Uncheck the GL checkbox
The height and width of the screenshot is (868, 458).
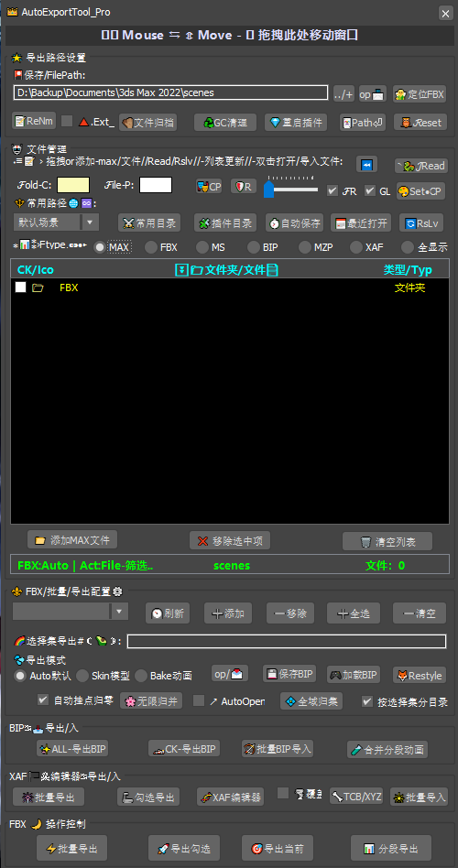tap(370, 190)
